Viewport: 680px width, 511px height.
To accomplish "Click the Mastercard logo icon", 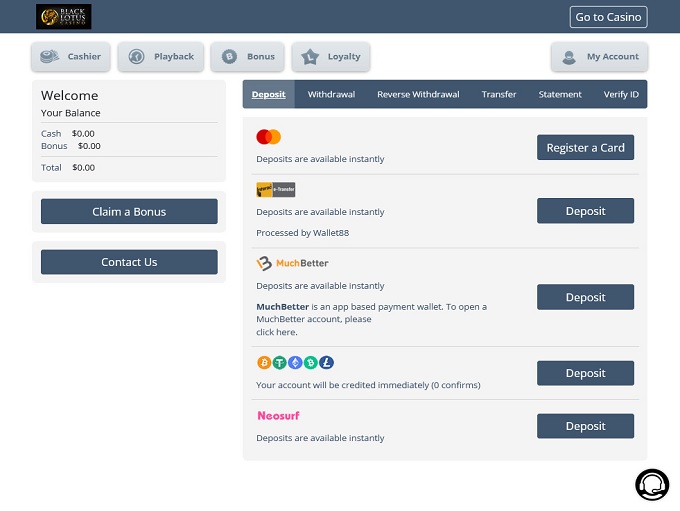I will [268, 137].
